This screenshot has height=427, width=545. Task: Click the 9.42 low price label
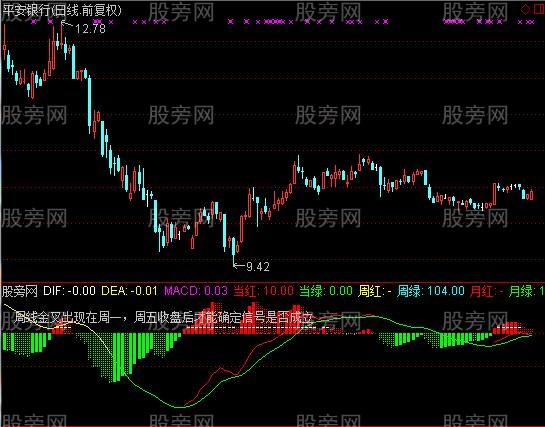pos(258,266)
